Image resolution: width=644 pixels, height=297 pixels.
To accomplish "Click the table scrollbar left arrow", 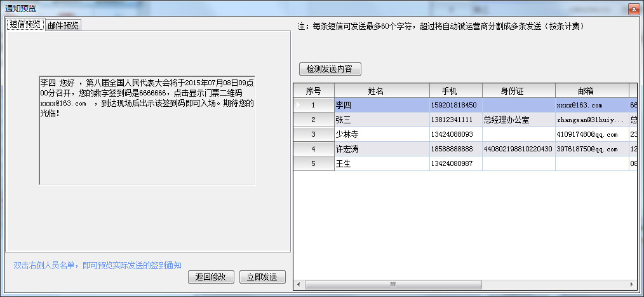I will (x=299, y=285).
